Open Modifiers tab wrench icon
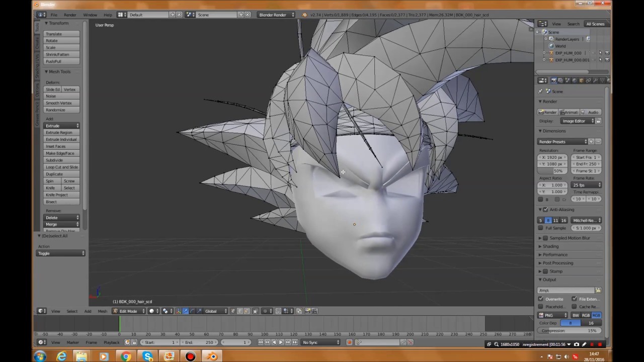 tap(595, 80)
